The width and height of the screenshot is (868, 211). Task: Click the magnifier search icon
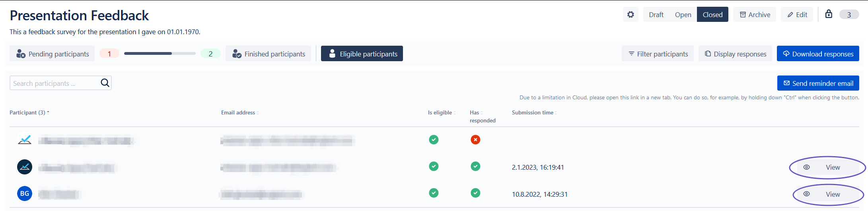coord(105,83)
